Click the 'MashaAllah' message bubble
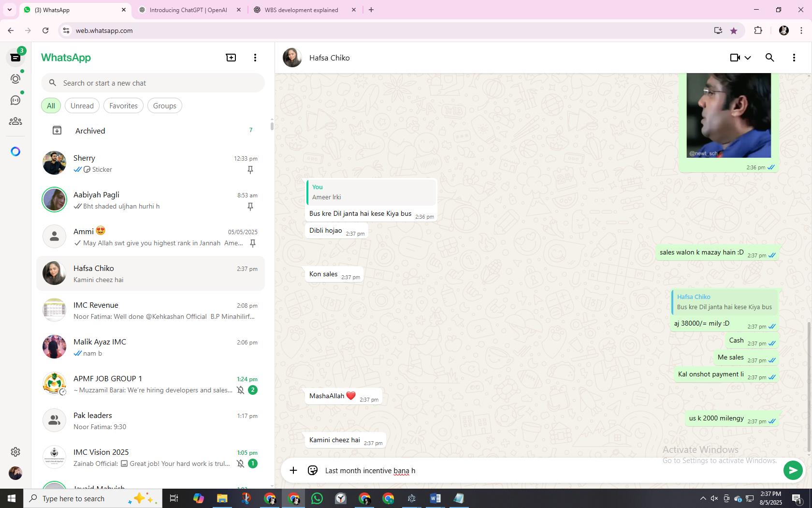 (344, 396)
